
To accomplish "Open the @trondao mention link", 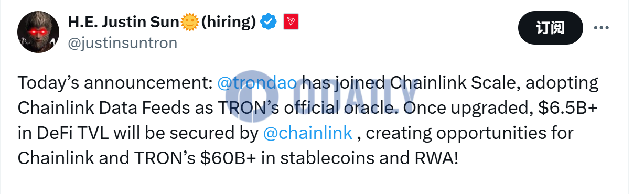I will pyautogui.click(x=257, y=84).
